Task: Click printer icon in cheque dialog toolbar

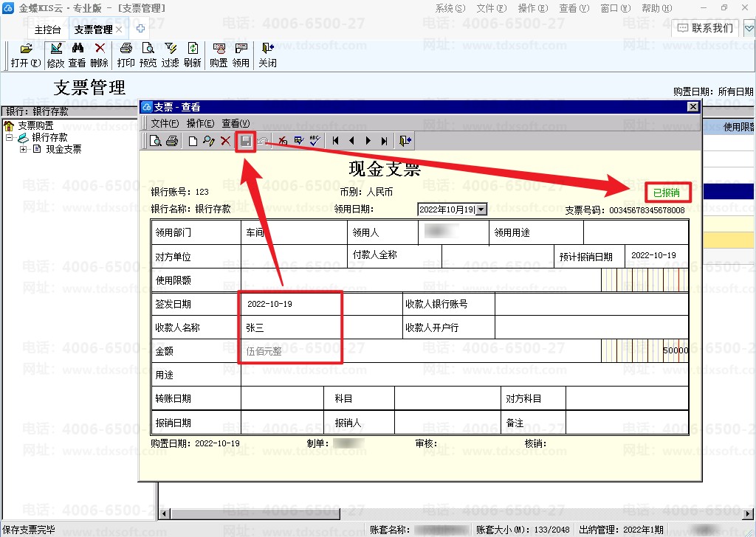Action: point(172,141)
